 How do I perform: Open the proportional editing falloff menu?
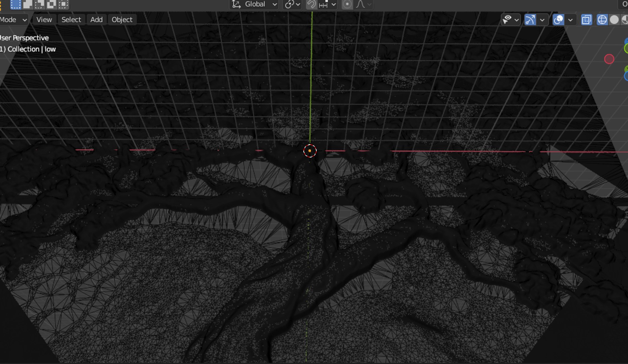click(364, 4)
